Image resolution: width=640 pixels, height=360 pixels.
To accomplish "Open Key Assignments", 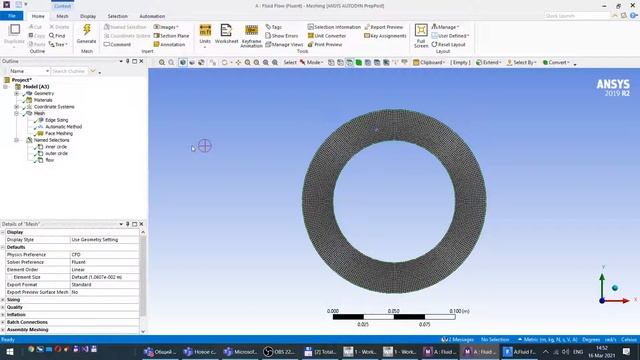I will [385, 36].
